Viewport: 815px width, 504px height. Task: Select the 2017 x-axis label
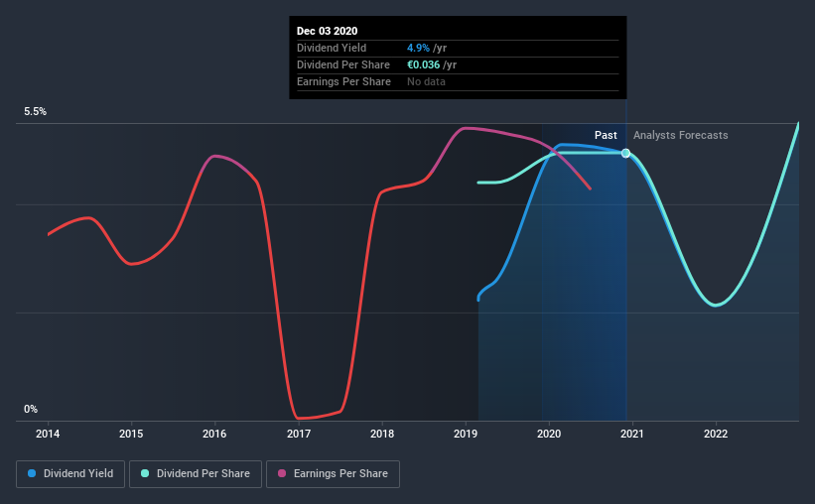tap(299, 434)
